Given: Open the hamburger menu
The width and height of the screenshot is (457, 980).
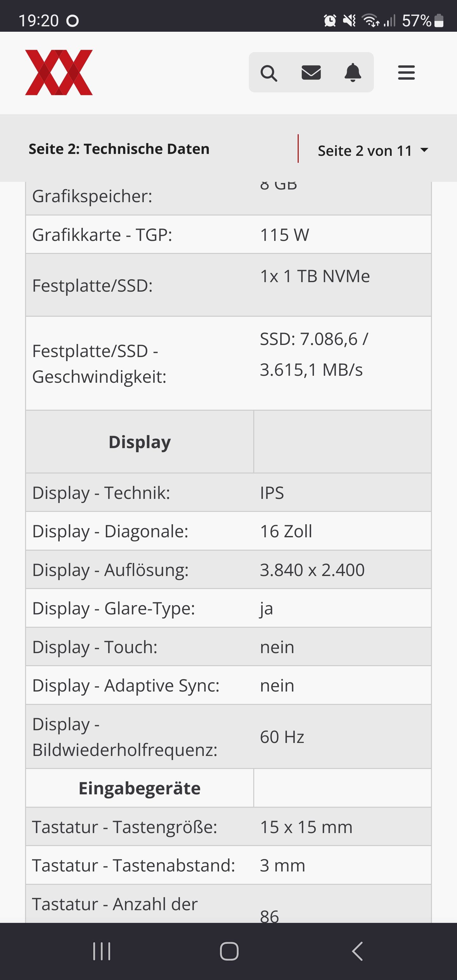Looking at the screenshot, I should (x=407, y=72).
